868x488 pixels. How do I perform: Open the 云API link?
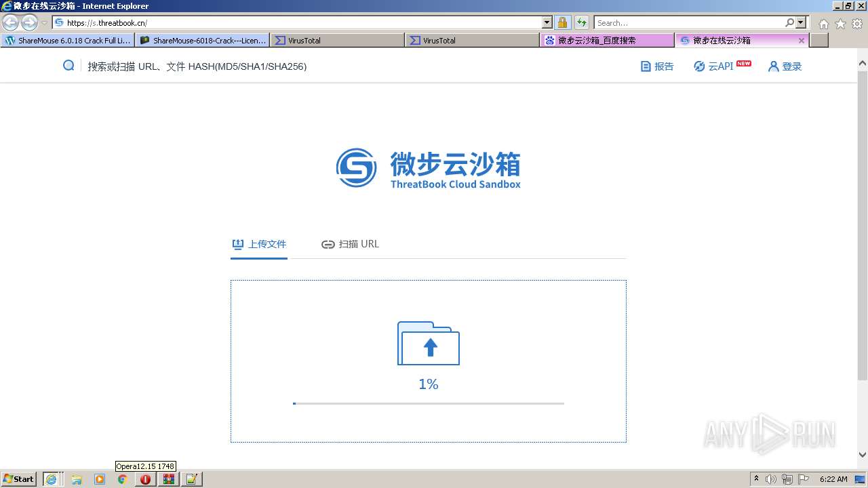click(722, 66)
